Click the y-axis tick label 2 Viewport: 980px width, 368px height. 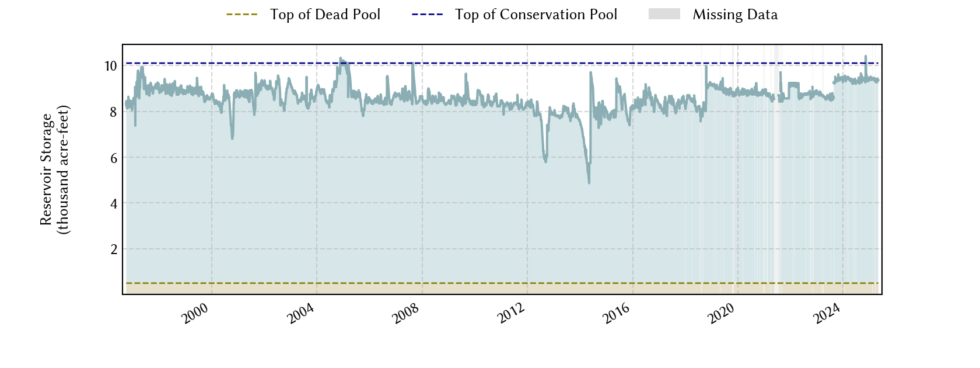click(114, 249)
